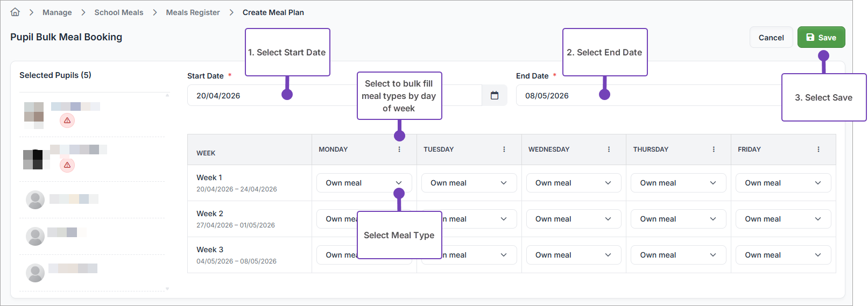Click the warning alert icon on second pupil
The width and height of the screenshot is (868, 306).
pos(67,165)
